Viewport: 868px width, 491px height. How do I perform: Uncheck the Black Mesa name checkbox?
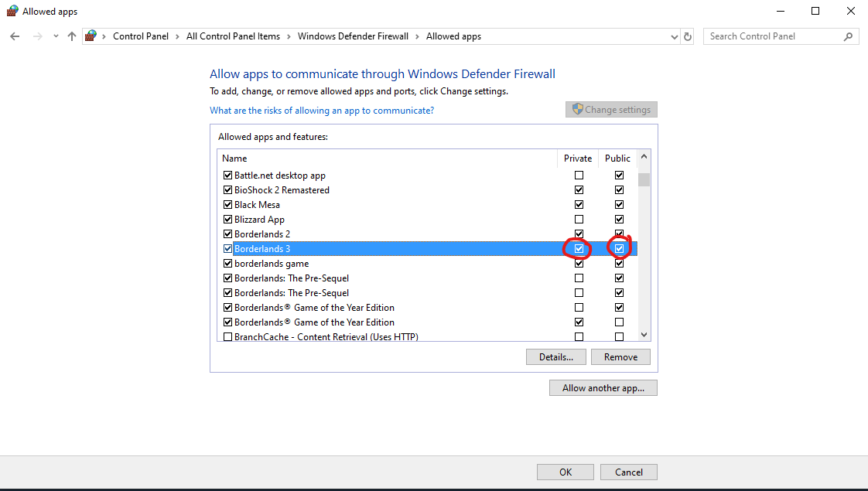click(227, 205)
